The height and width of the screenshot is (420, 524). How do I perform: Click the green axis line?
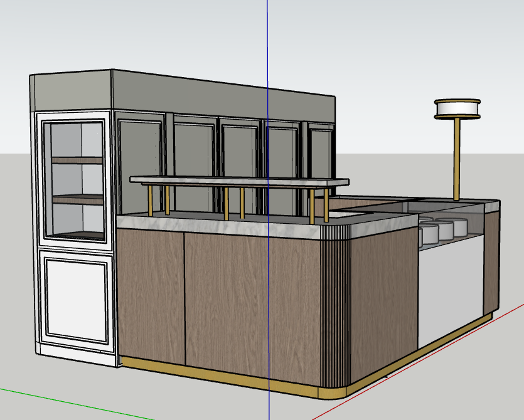coord(77,404)
